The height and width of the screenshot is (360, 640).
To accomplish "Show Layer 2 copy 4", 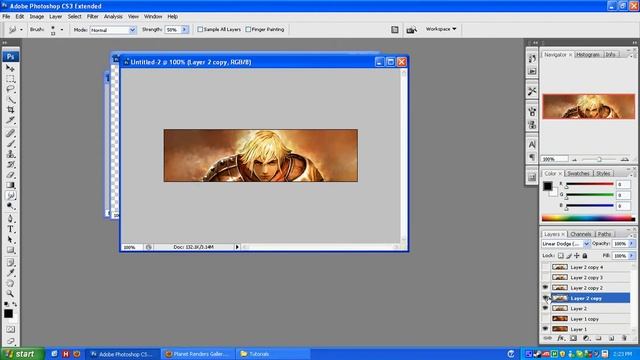I will (545, 267).
